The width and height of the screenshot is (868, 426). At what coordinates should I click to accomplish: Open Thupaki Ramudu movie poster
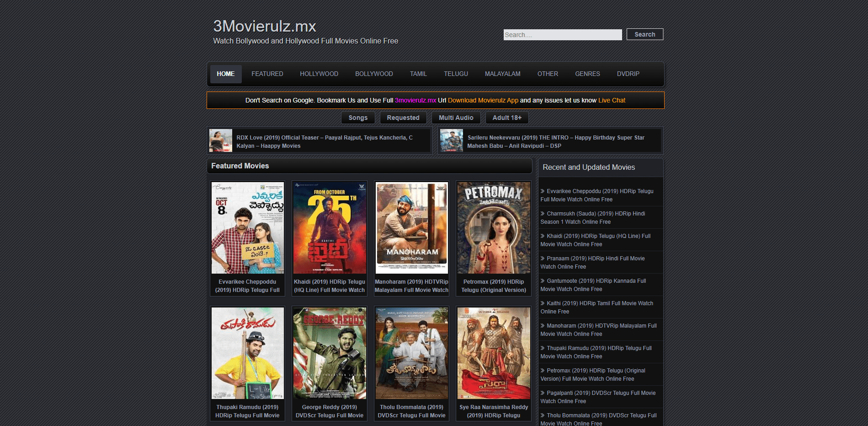(x=247, y=353)
